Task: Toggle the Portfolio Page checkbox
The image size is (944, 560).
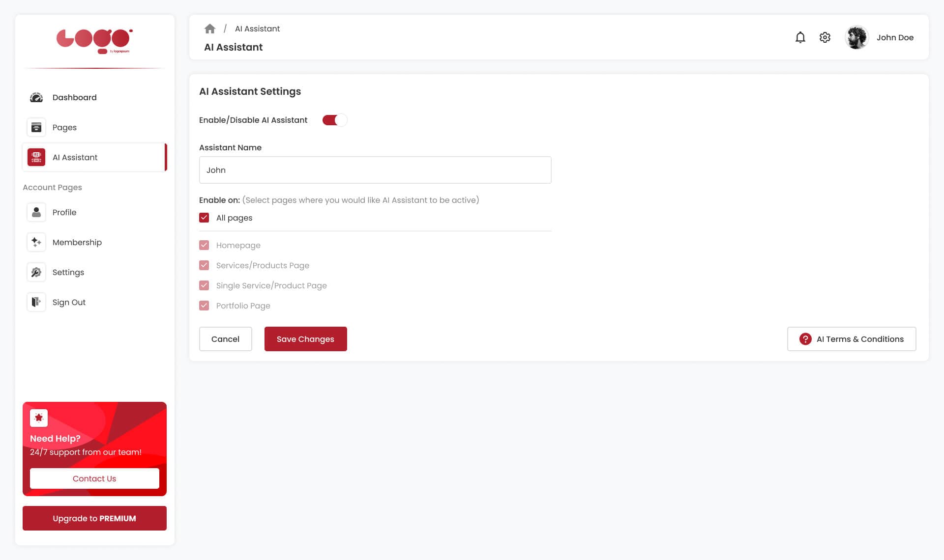Action: coord(204,306)
